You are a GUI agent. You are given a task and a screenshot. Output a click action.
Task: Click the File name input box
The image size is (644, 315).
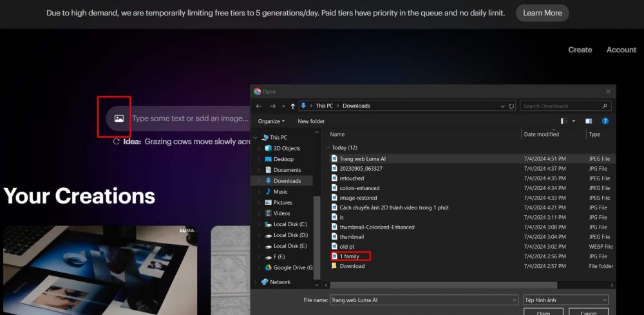(420, 300)
